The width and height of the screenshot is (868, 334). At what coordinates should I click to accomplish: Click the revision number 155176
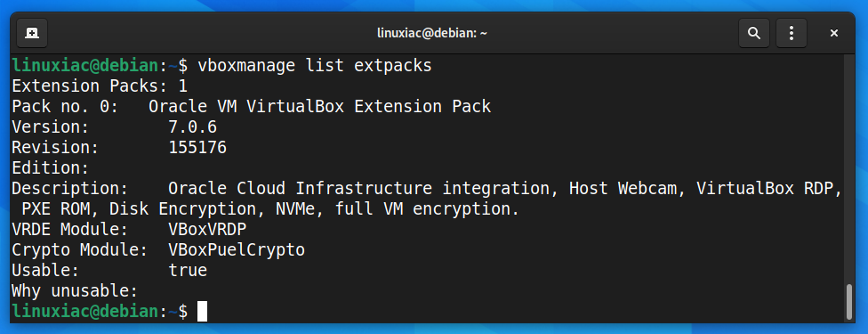coord(197,148)
